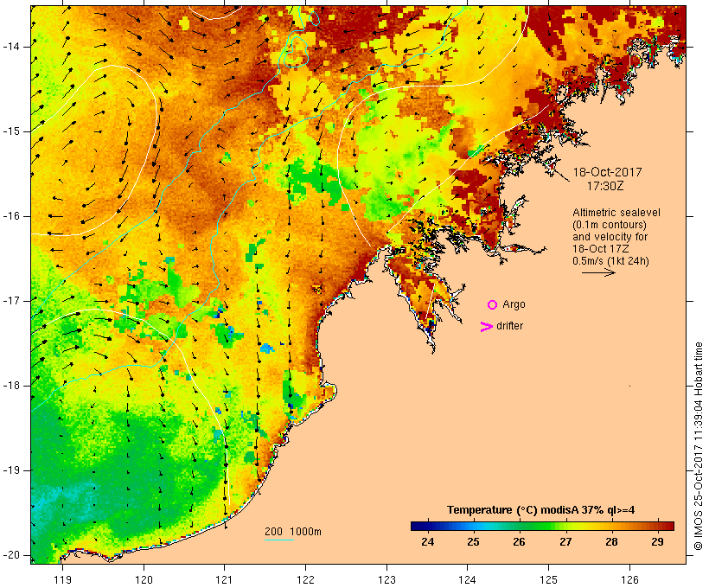The image size is (709, 588).
Task: Click the magenta Argo circle legend symbol
Action: (492, 304)
